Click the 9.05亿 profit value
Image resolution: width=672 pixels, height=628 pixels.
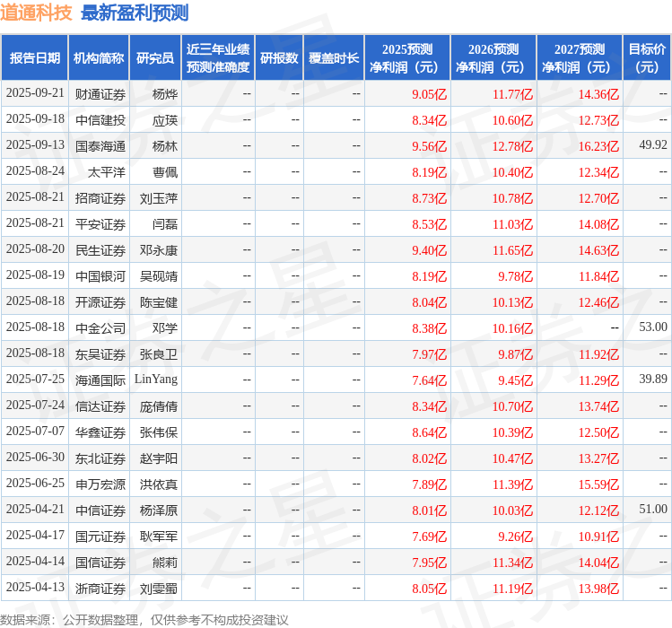[x=430, y=94]
